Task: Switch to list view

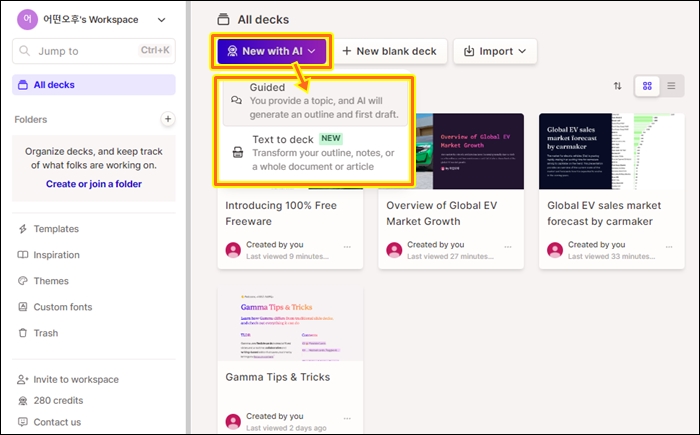Action: click(671, 86)
